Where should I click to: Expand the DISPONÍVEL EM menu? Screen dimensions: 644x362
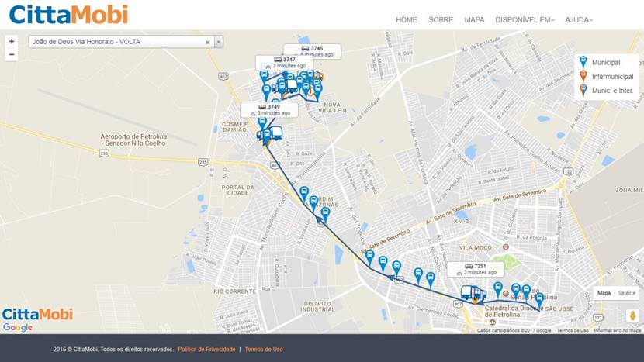coord(525,19)
